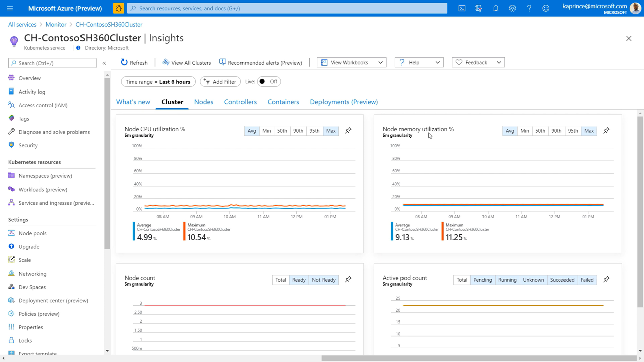This screenshot has height=362, width=644.
Task: Open the portal hamburger menu
Action: pos(10,8)
